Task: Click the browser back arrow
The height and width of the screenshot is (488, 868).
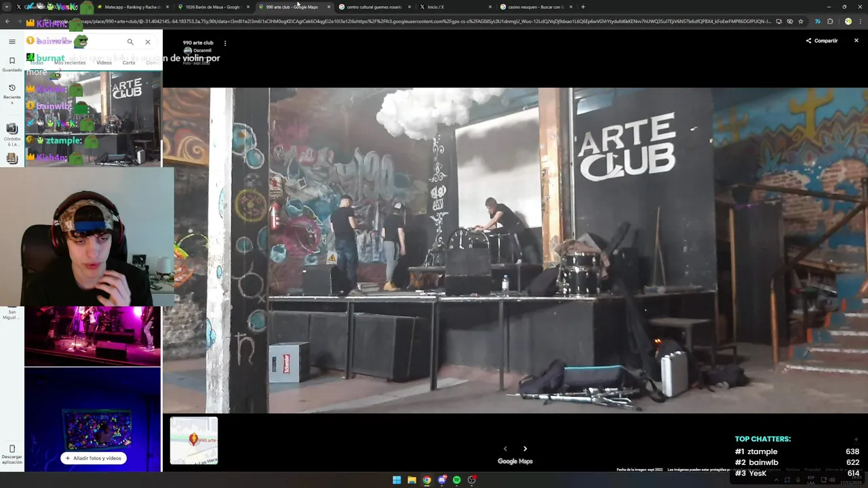Action: coord(7,22)
